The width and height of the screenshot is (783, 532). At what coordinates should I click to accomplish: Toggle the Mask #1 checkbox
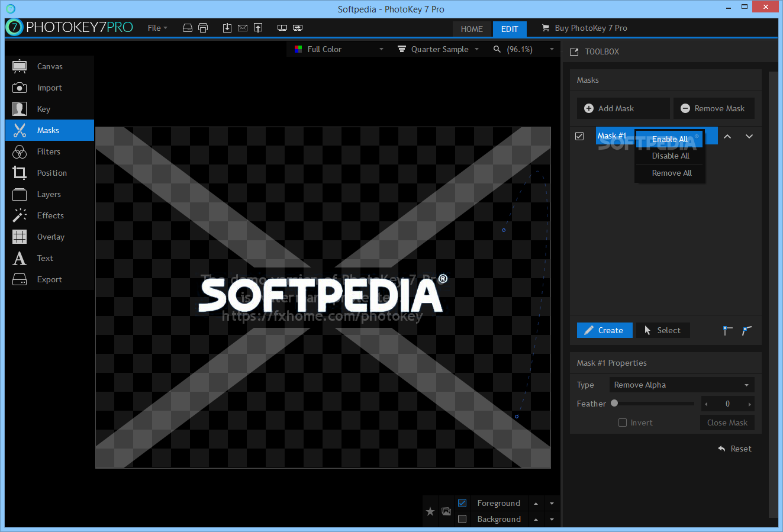pos(579,136)
